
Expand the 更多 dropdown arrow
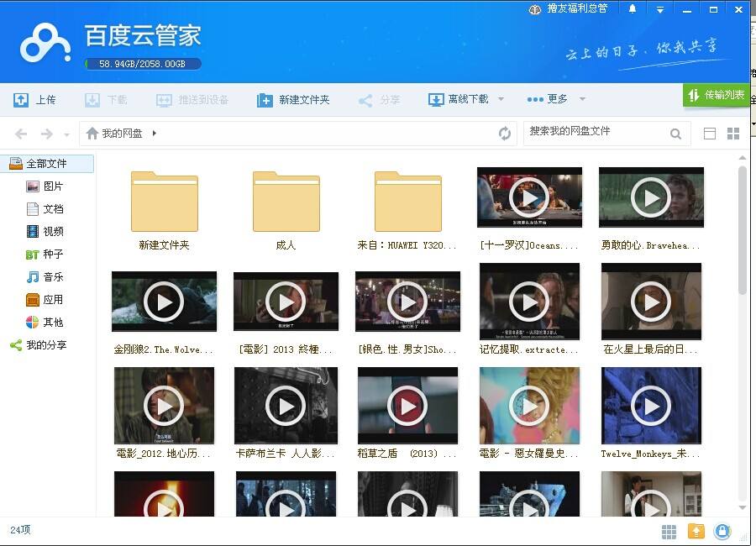[x=582, y=99]
